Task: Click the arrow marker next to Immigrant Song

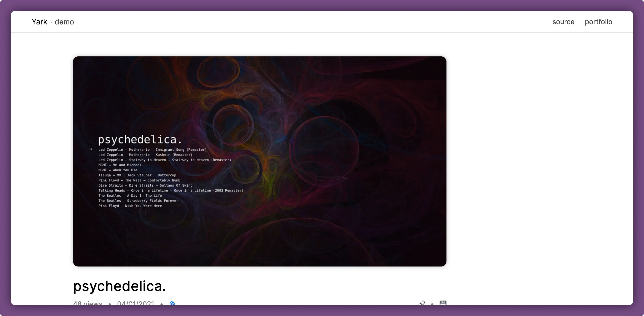Action: click(91, 150)
